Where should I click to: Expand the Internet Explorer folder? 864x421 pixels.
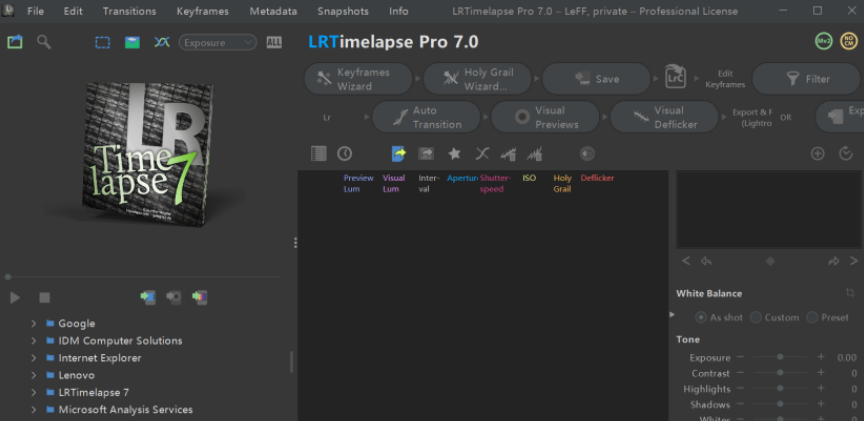pos(34,358)
